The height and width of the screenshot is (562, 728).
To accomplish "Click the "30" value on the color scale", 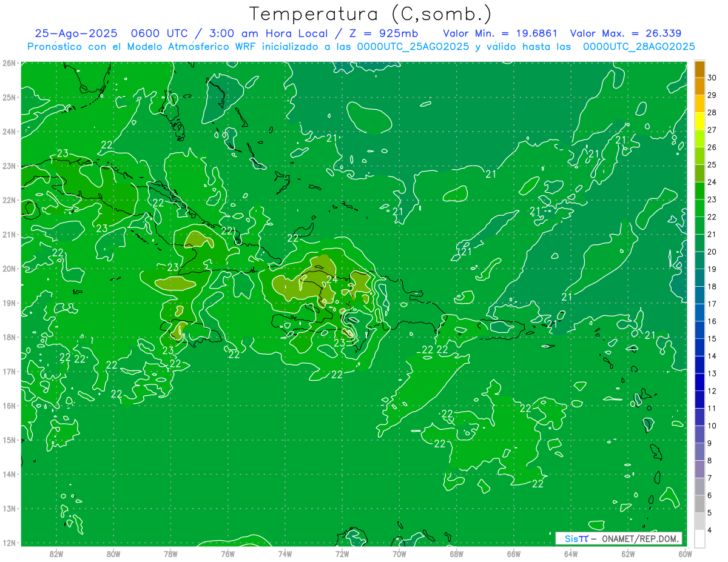I will point(712,78).
